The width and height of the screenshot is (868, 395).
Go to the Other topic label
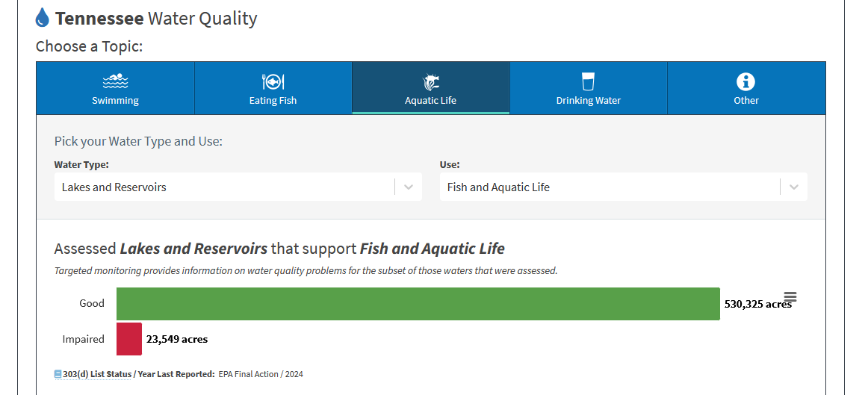coord(745,101)
